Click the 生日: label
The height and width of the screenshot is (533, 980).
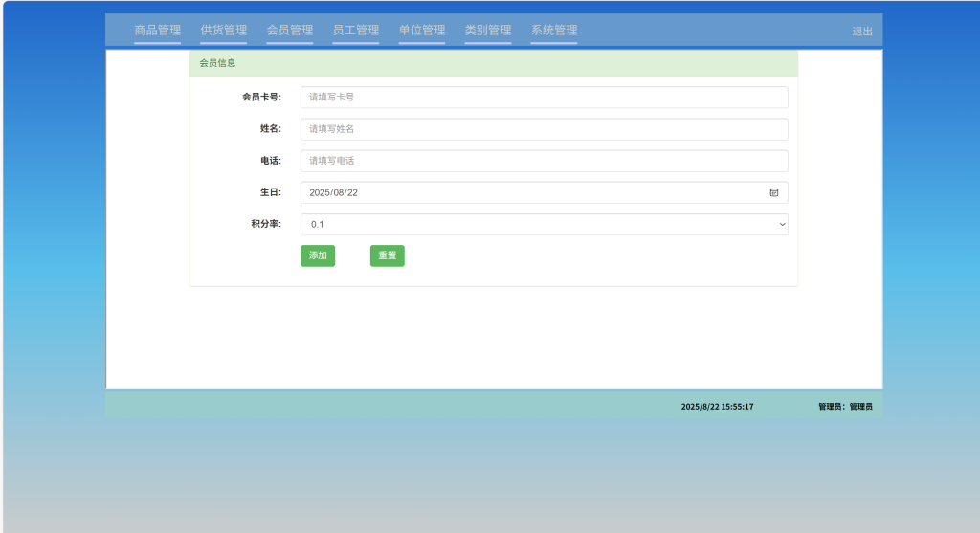pos(271,192)
